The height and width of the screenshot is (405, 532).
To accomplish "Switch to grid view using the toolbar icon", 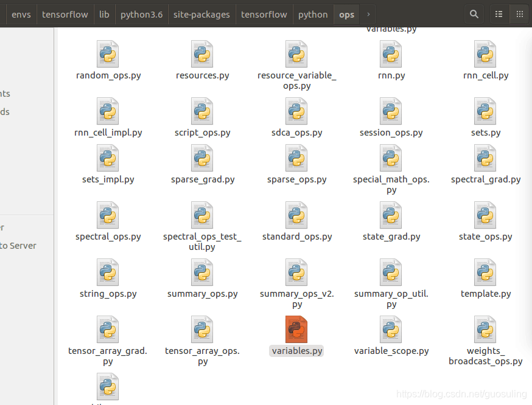I will [x=519, y=14].
